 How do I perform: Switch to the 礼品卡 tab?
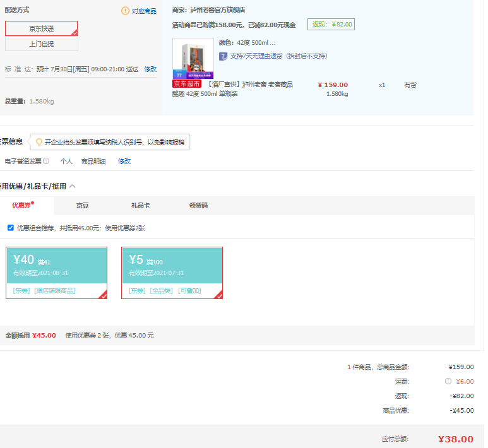140,205
